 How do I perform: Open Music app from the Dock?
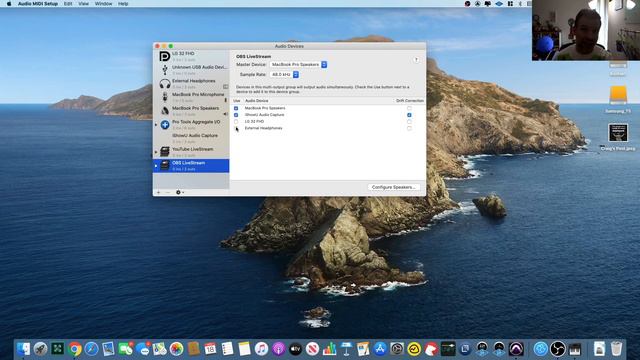click(x=261, y=349)
